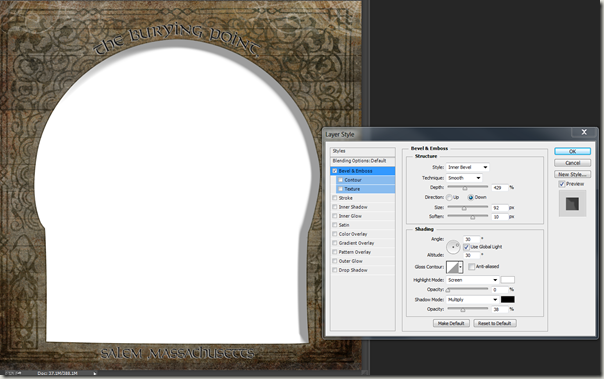The height and width of the screenshot is (379, 604).
Task: Click the Depth slider
Action: pyautogui.click(x=468, y=187)
